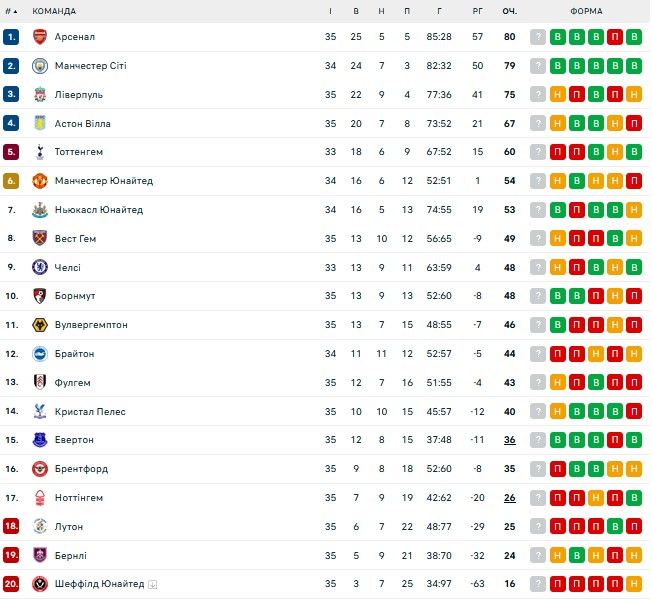Click the Liverpool club crest icon
The height and width of the screenshot is (600, 652).
click(x=40, y=95)
